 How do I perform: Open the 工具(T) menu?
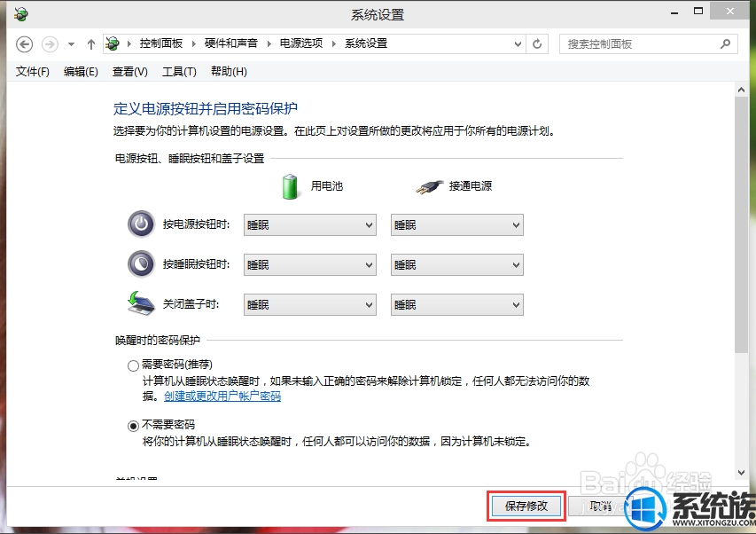(179, 72)
